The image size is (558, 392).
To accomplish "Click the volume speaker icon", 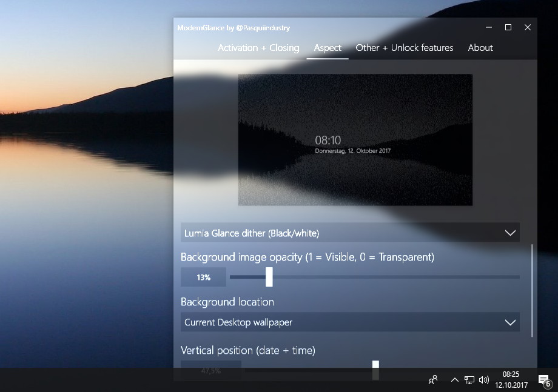I will click(x=483, y=380).
